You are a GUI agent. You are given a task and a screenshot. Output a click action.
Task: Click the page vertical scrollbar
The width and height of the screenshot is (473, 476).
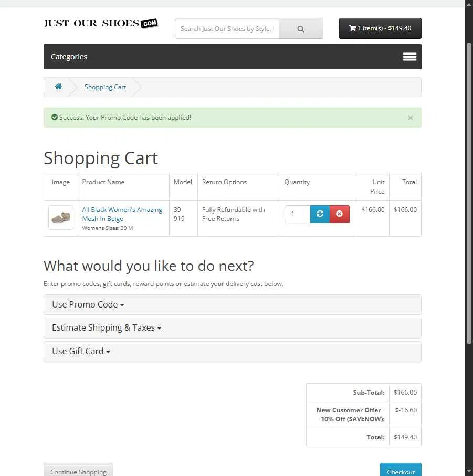[x=469, y=194]
